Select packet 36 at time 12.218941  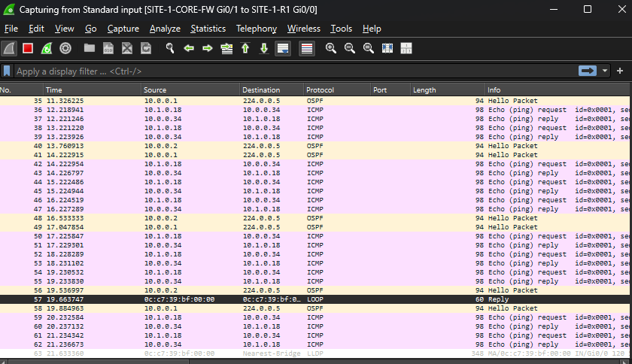(314, 110)
